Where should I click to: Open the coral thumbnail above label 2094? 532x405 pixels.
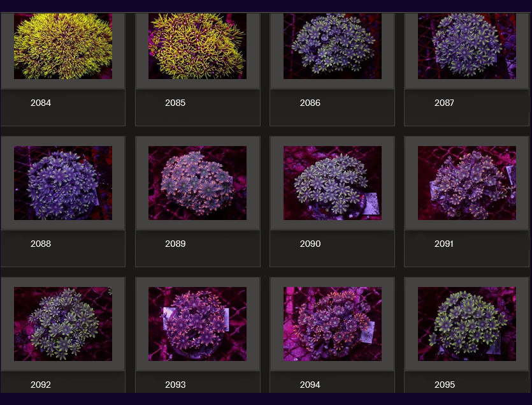click(333, 324)
